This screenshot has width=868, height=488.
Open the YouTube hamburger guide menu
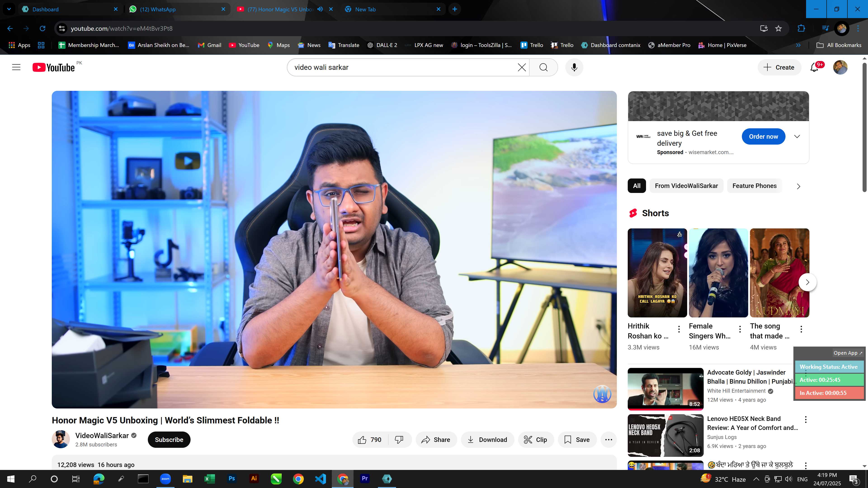point(16,67)
